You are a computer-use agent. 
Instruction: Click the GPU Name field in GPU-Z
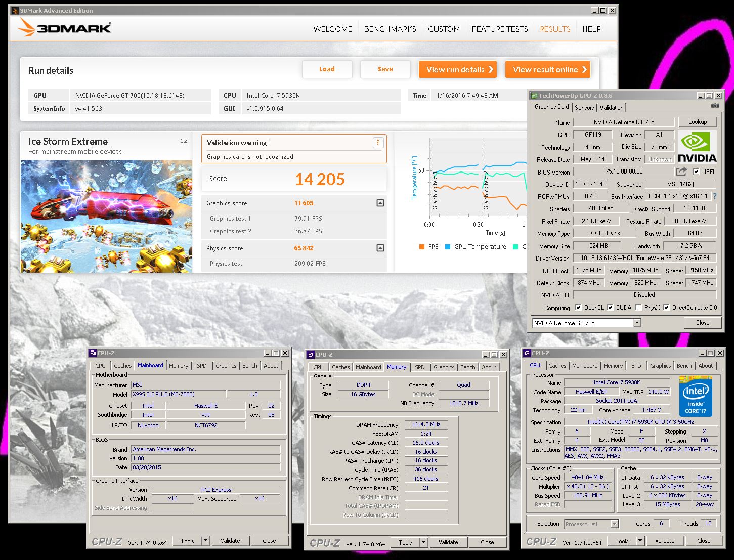[x=624, y=122]
